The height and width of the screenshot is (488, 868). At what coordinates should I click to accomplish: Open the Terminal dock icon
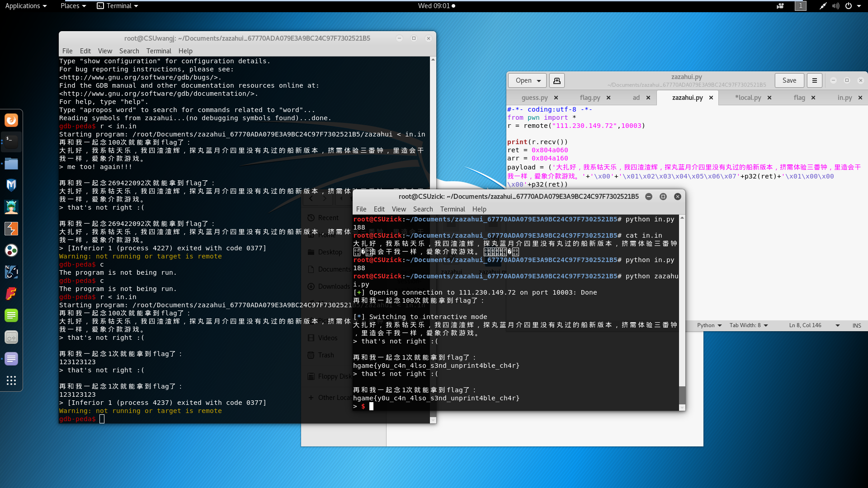click(11, 141)
